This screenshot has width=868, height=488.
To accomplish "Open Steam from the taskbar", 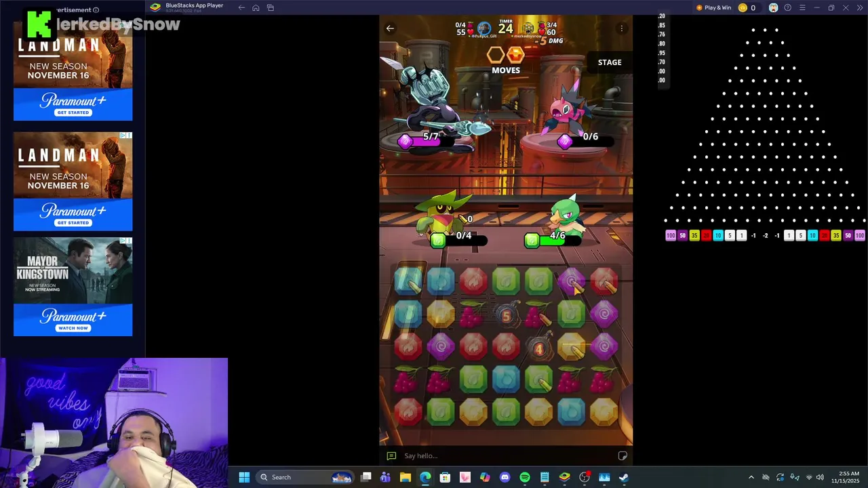I will (x=624, y=477).
